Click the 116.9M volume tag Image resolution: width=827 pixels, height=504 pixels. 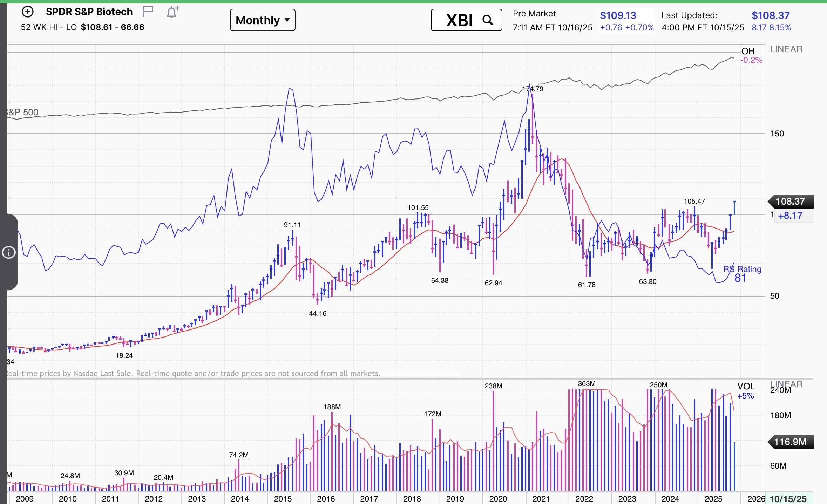(789, 442)
